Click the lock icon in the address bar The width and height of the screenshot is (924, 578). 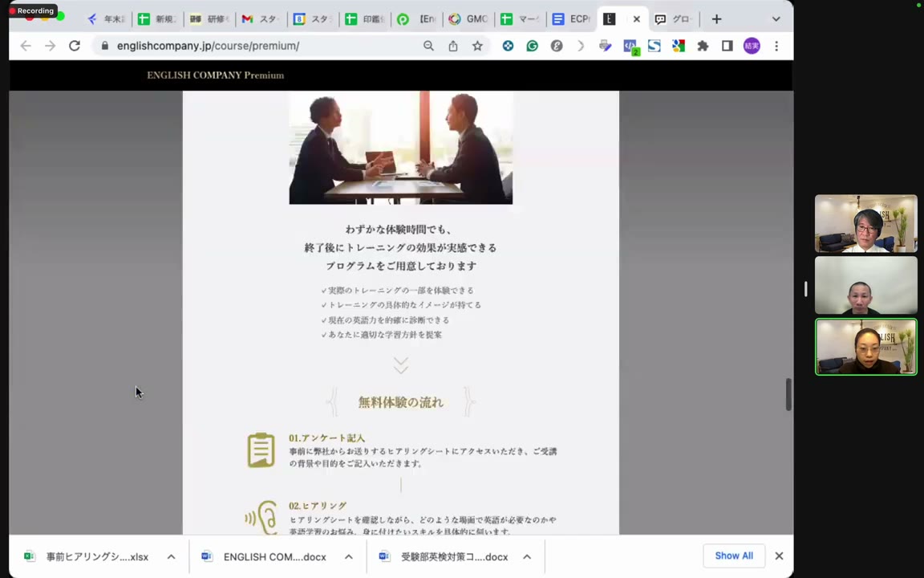pos(105,46)
